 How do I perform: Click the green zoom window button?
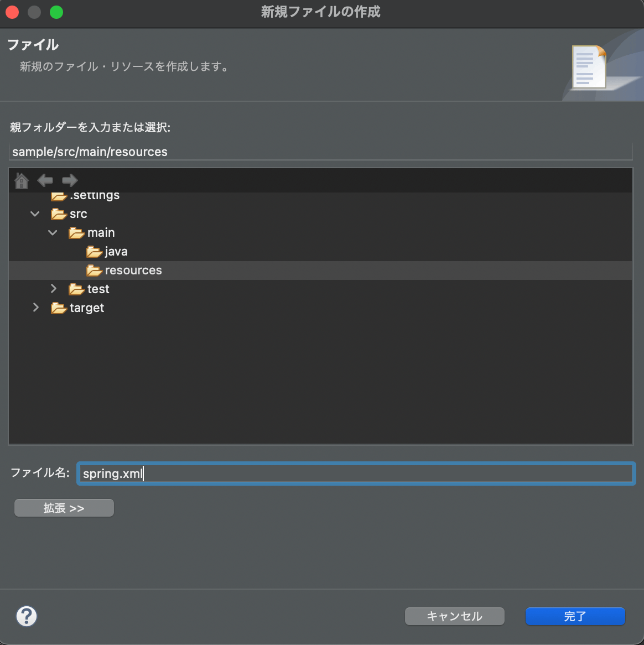tap(56, 12)
